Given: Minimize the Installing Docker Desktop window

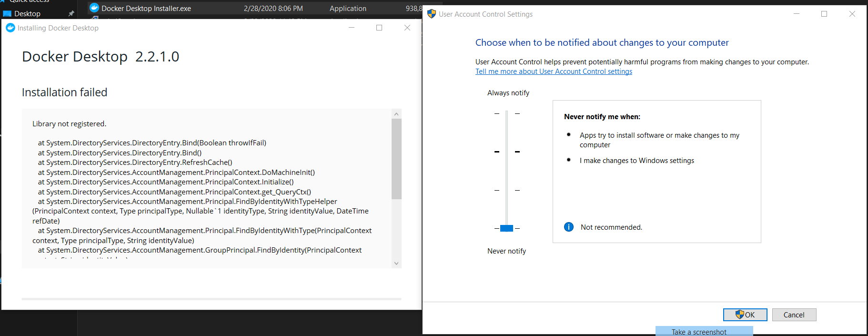Looking at the screenshot, I should pos(352,28).
